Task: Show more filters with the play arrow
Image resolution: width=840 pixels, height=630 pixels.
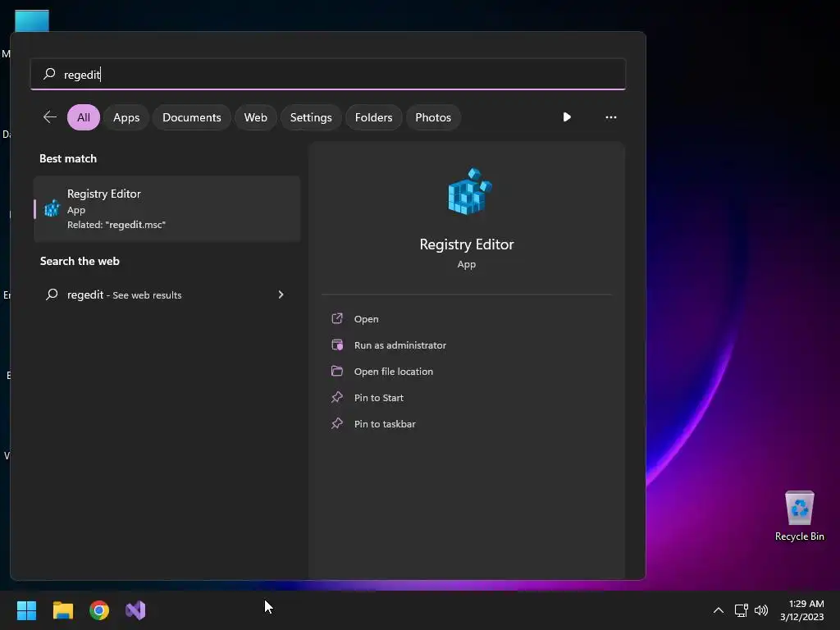Action: coord(567,116)
